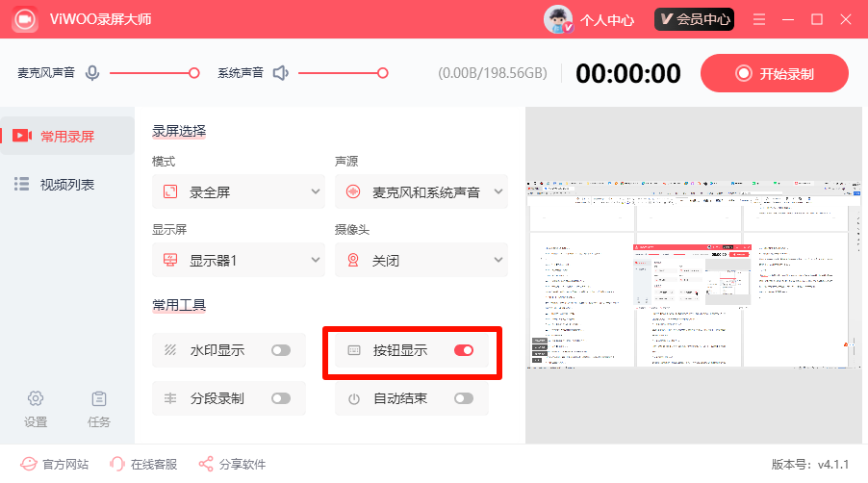This screenshot has height=483, width=868.
Task: Mute the microphone icon
Action: 92,73
